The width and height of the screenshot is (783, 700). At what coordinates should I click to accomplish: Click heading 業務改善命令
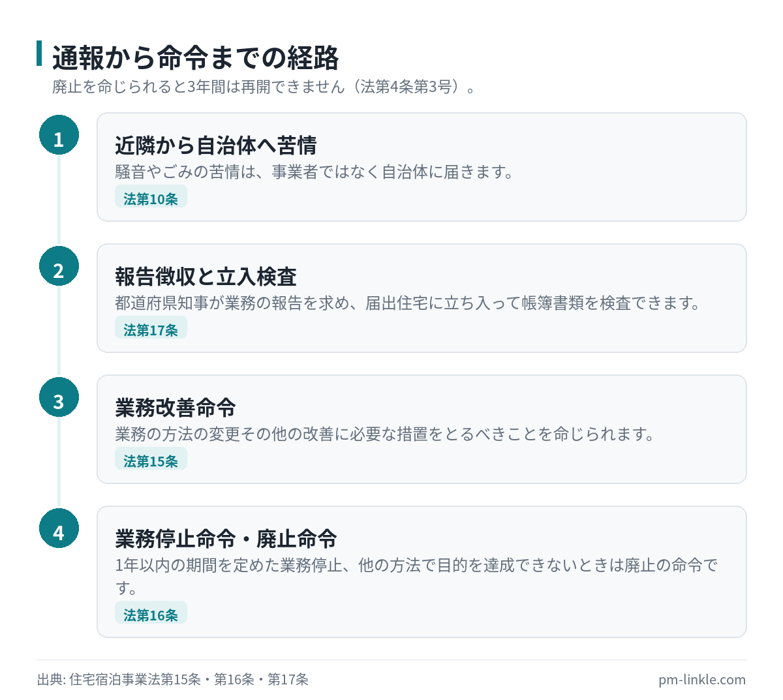pos(176,407)
